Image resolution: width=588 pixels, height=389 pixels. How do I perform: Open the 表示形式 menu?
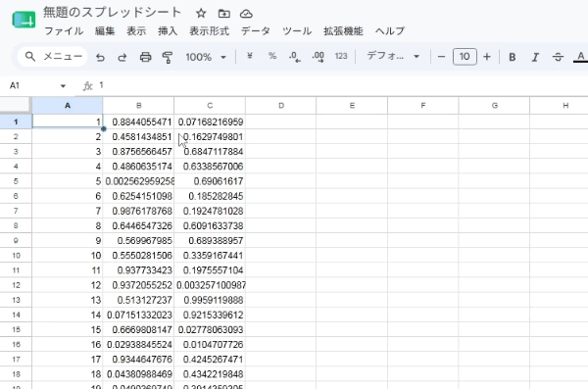210,30
